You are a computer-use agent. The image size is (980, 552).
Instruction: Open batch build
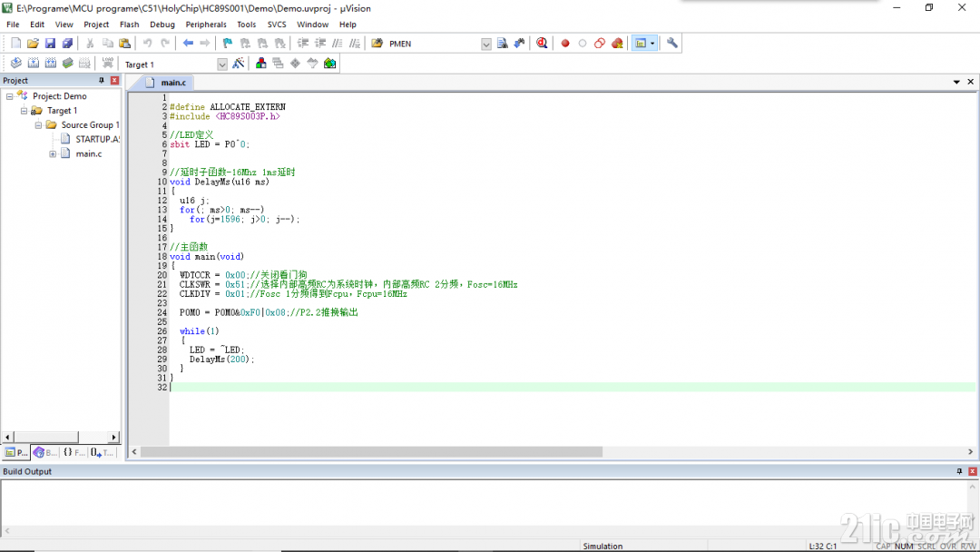pos(67,64)
